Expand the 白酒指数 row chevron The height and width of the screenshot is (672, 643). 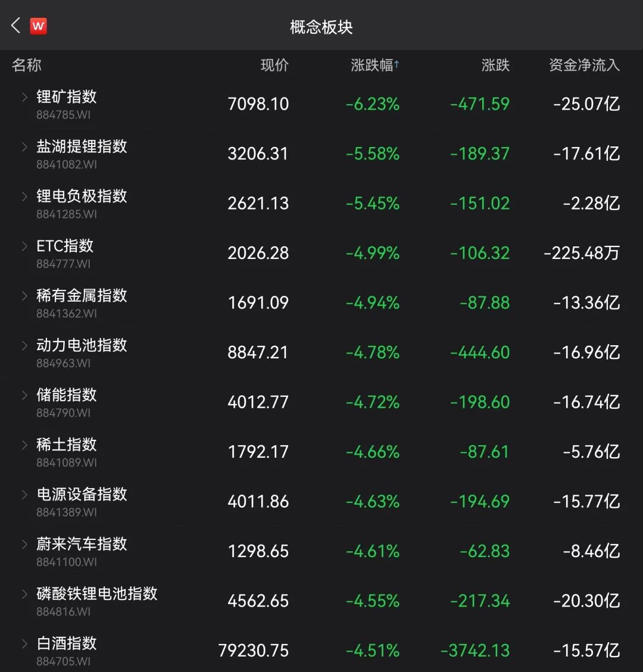24,643
